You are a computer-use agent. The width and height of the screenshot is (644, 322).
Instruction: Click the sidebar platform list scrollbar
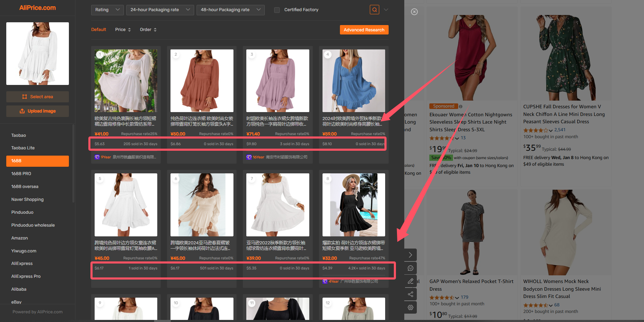tap(73, 164)
